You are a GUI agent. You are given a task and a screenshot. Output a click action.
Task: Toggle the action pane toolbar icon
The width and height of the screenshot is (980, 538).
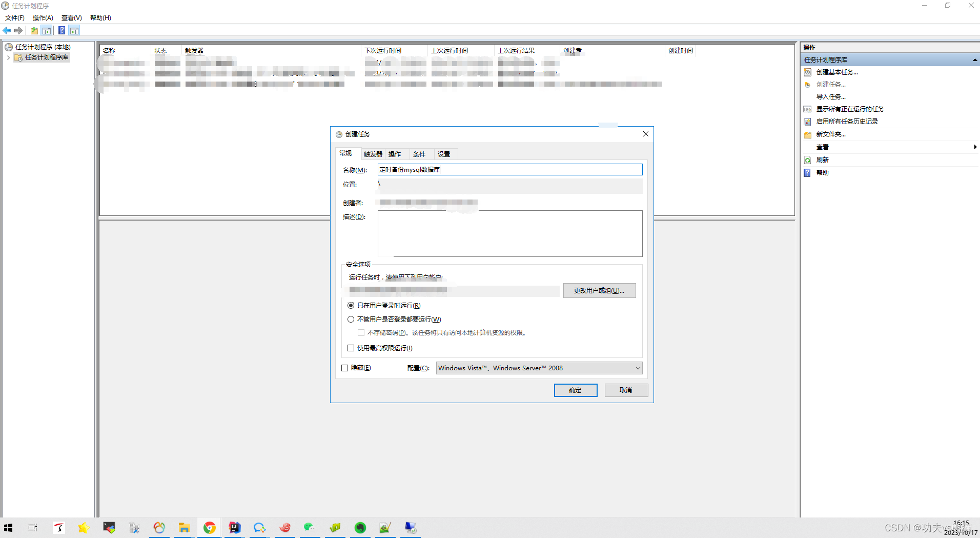(x=74, y=30)
